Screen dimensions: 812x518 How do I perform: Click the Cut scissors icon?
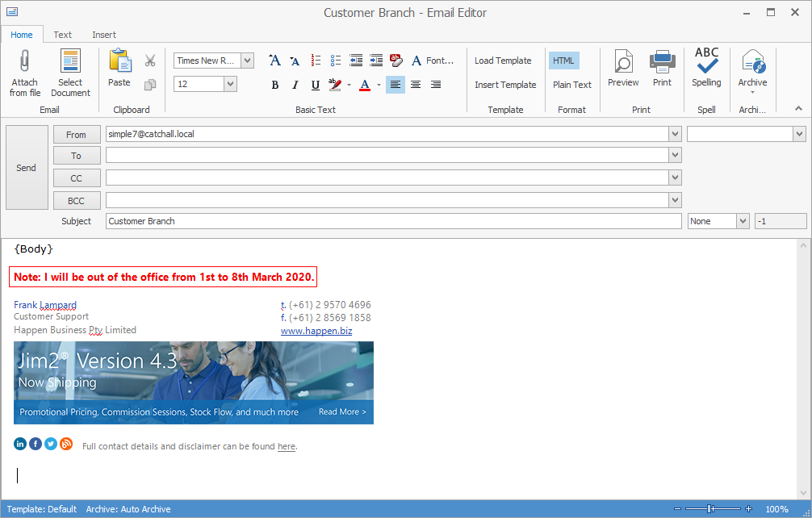point(149,60)
